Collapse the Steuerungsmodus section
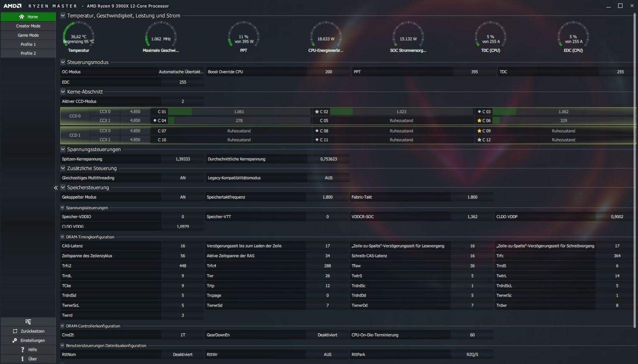 (x=63, y=62)
